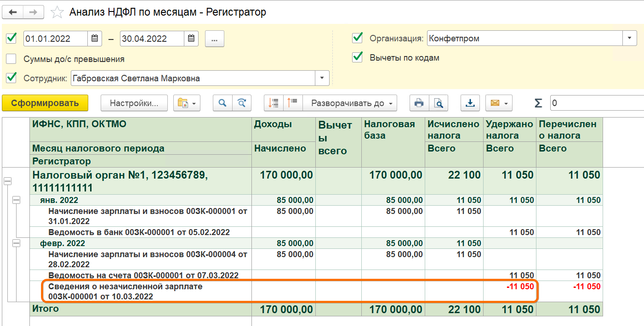Select the 'янв. 2022' month row
This screenshot has width=644, height=326.
(x=141, y=200)
